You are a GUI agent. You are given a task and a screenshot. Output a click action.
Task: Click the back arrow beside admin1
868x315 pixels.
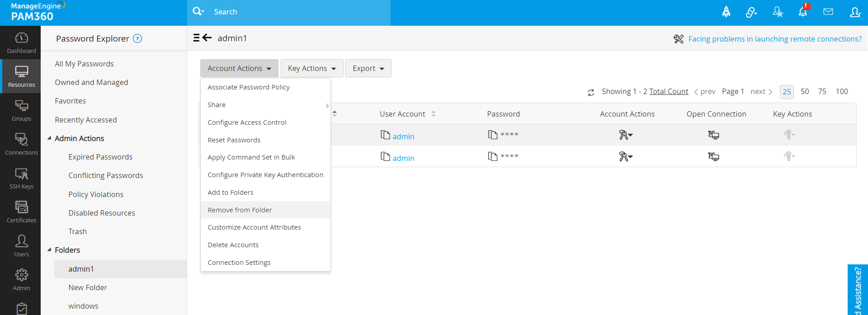click(x=207, y=38)
